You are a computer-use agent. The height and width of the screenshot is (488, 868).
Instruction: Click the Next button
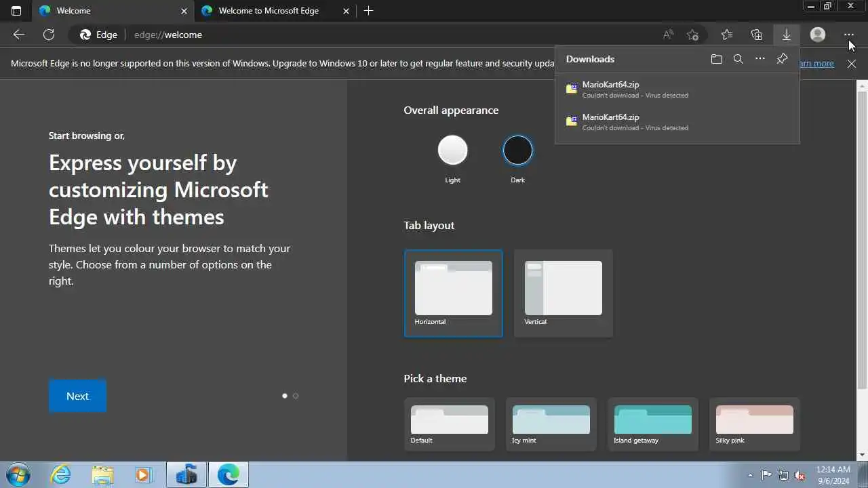click(x=77, y=396)
